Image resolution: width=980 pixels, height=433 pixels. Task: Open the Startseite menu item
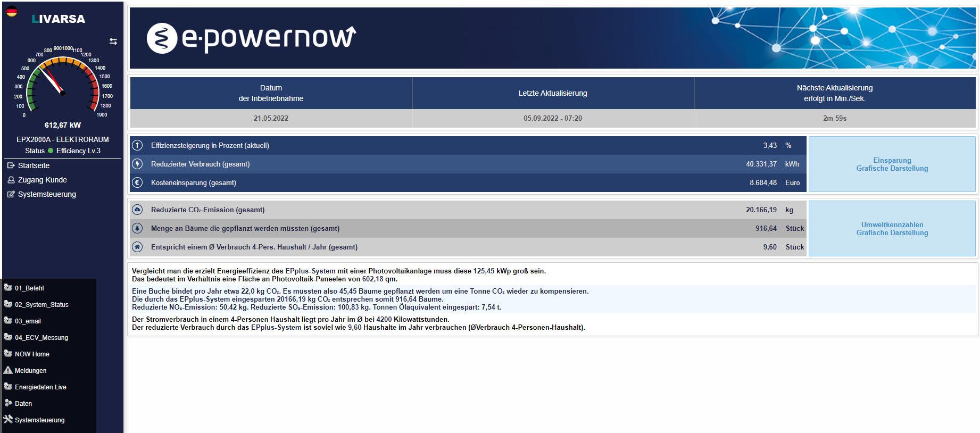pos(34,165)
